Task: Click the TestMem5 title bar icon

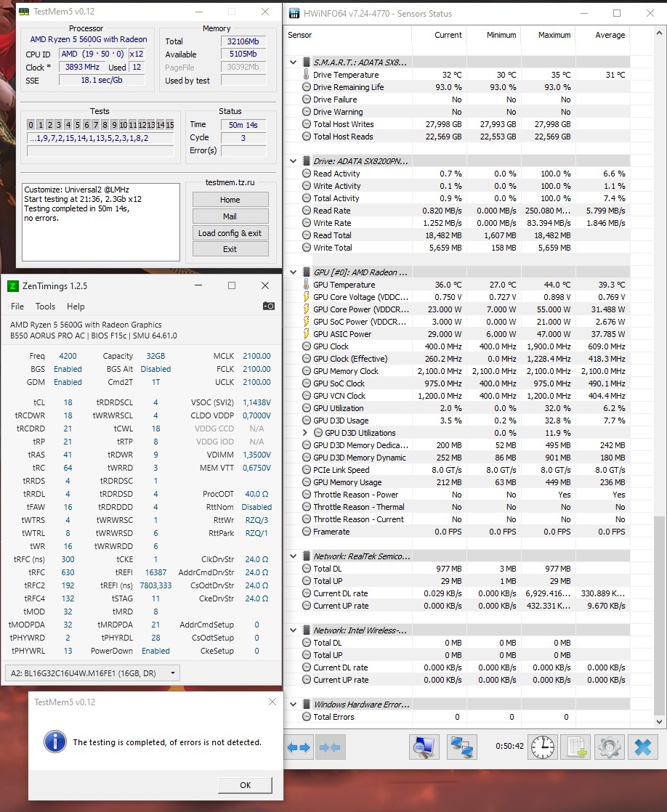Action: click(x=24, y=12)
